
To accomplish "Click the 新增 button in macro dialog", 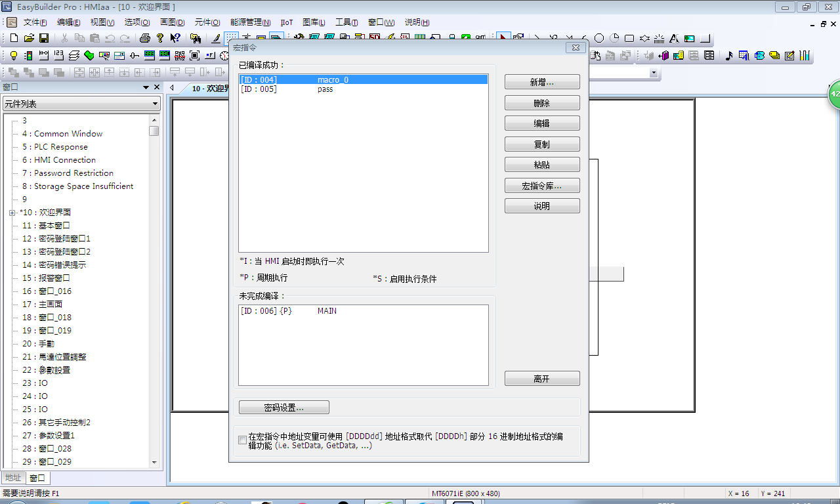I will [x=541, y=82].
